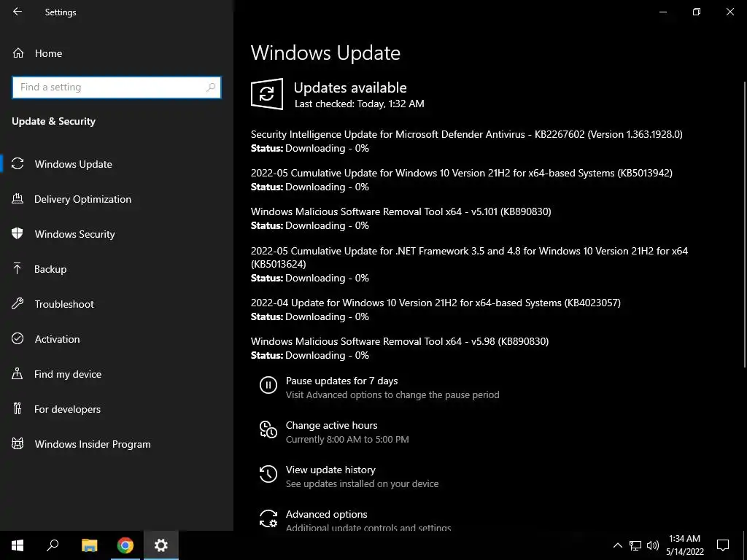Click the Activation checkmark icon
This screenshot has height=560, width=747.
tap(18, 338)
